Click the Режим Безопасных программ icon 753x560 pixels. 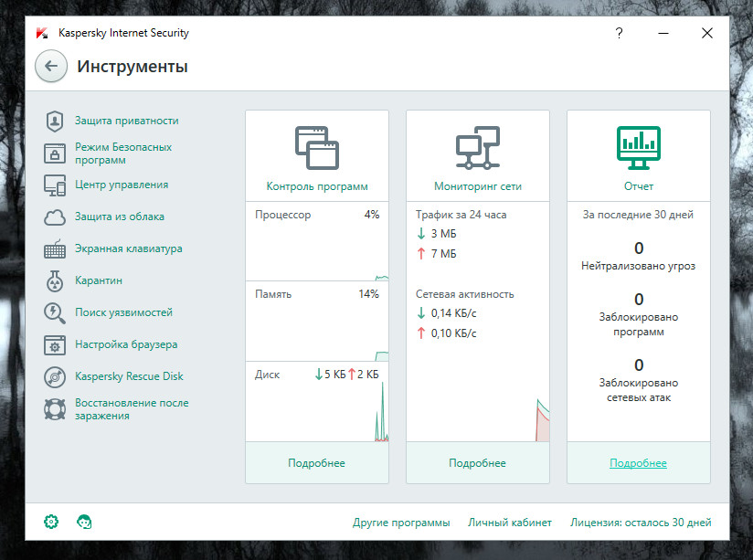coord(55,153)
